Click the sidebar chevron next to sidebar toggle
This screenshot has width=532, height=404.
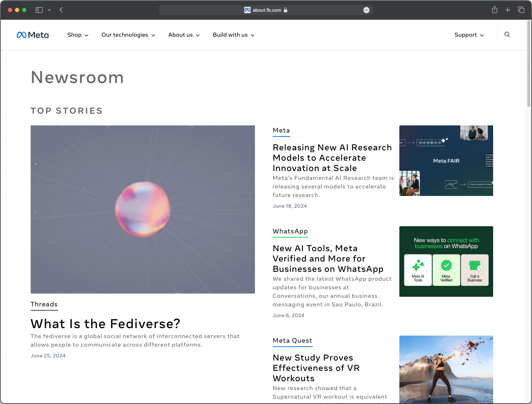[x=49, y=10]
